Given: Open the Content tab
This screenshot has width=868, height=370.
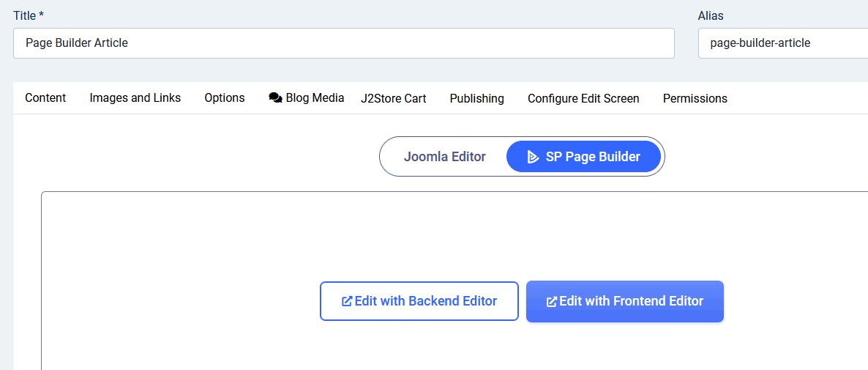Looking at the screenshot, I should (45, 98).
